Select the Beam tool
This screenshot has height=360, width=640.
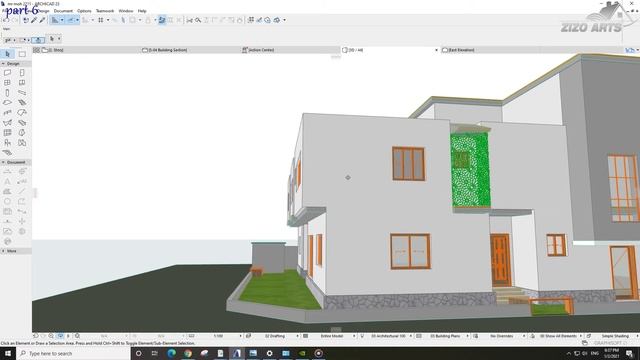click(x=22, y=93)
